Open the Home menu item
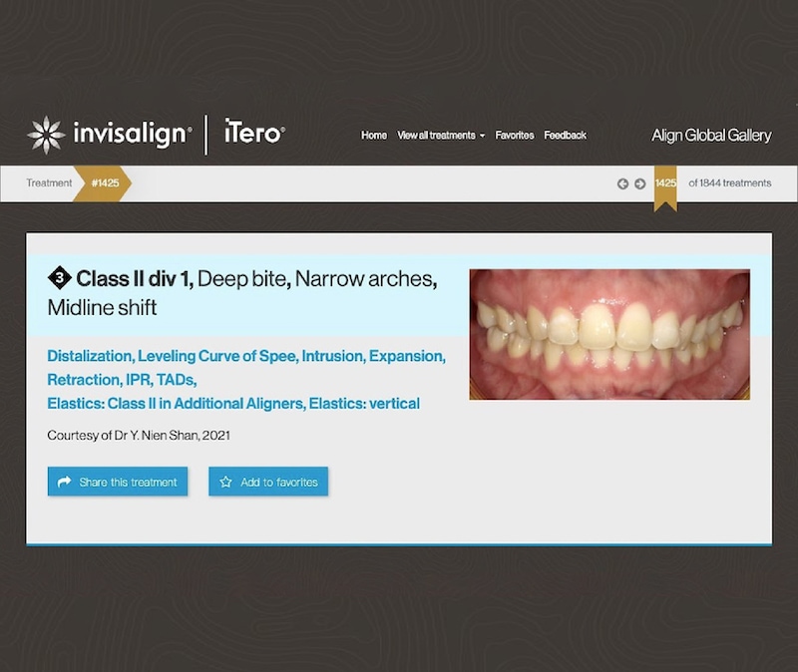This screenshot has height=672, width=798. 374,136
